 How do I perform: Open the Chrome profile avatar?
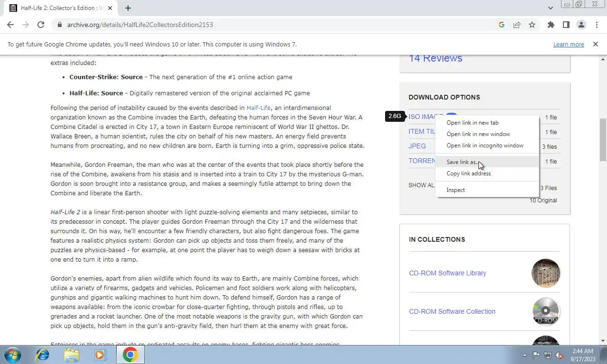581,25
